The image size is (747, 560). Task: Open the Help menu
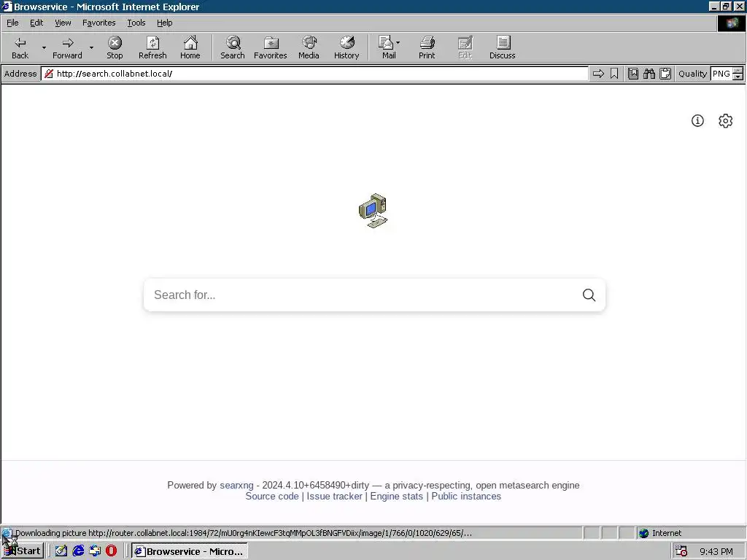(x=164, y=23)
